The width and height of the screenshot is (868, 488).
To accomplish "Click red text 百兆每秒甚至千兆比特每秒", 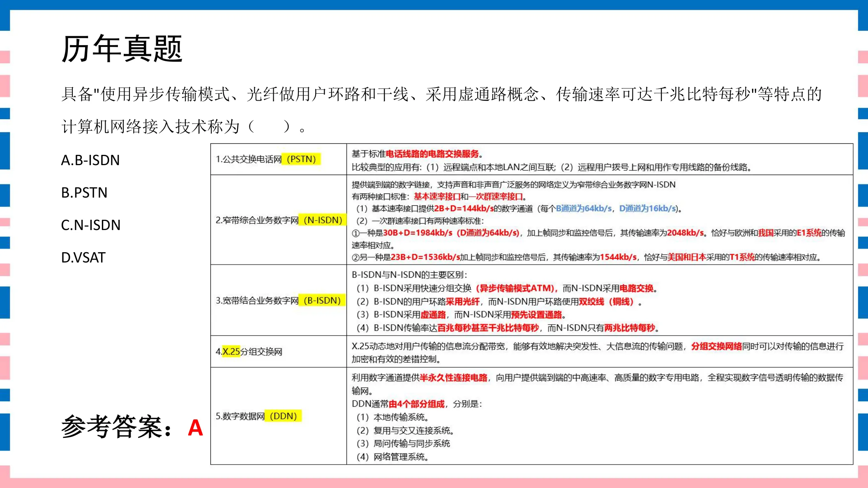I will pyautogui.click(x=488, y=328).
